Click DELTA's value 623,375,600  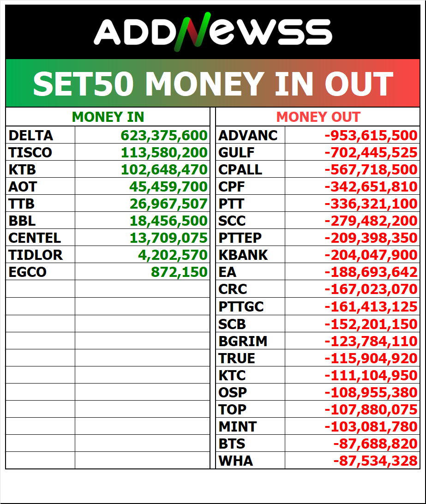164,136
